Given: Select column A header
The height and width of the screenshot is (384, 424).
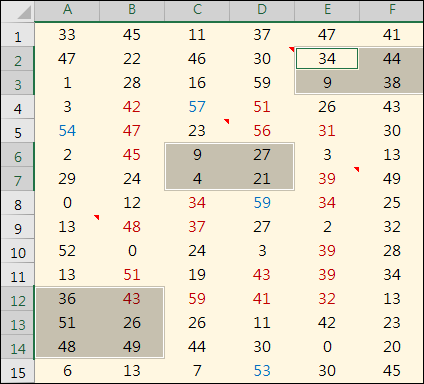Looking at the screenshot, I should click(x=67, y=10).
